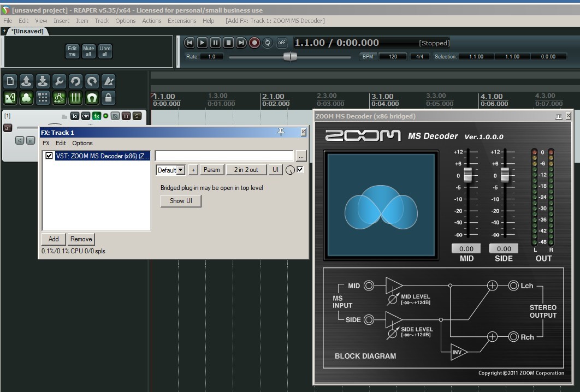Click Add button in FX window
580x392 pixels.
click(x=54, y=239)
